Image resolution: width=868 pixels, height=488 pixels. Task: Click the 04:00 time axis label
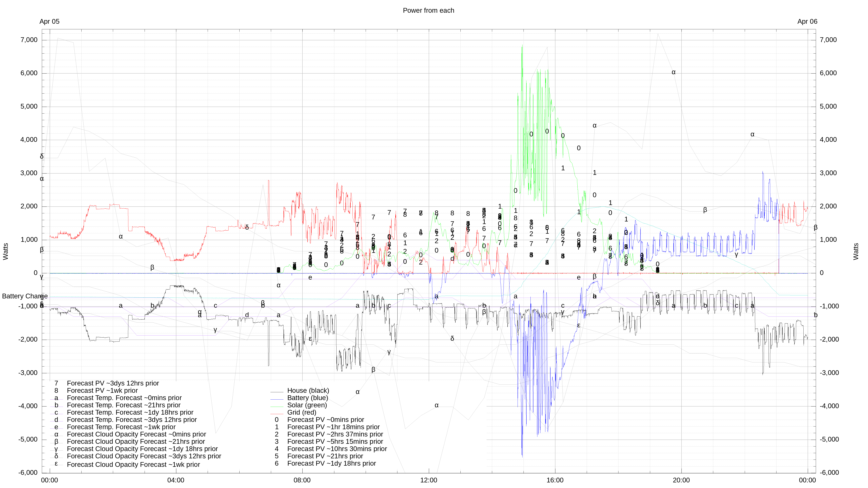176,480
